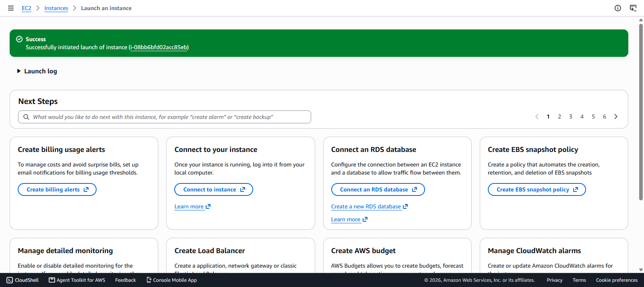The height and width of the screenshot is (287, 644).
Task: Click the Create AWS budget heading
Action: point(363,251)
